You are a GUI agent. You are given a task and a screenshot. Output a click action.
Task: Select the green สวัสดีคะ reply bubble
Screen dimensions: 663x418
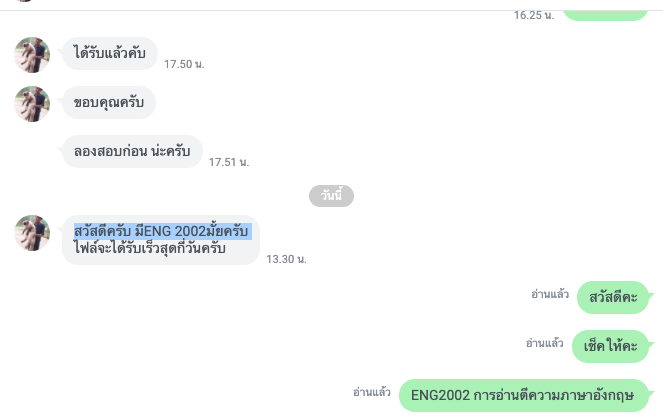tap(613, 298)
